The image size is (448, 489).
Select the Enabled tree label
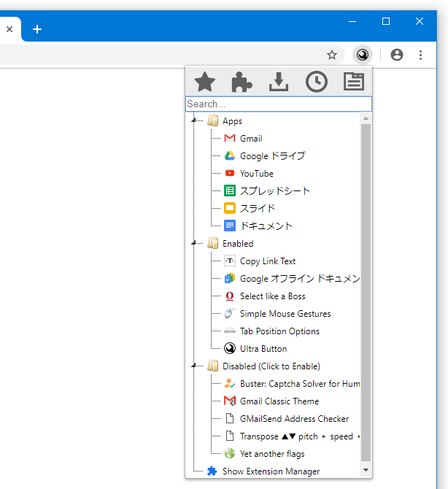238,243
